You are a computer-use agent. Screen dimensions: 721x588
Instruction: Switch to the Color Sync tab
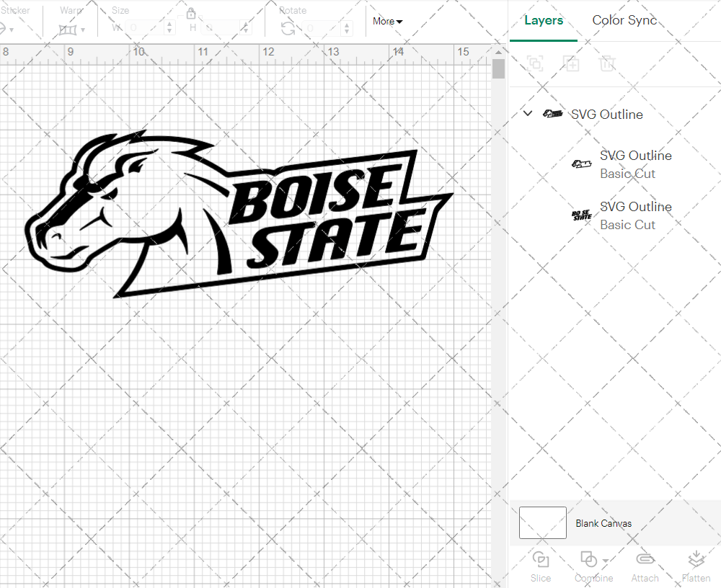click(624, 20)
